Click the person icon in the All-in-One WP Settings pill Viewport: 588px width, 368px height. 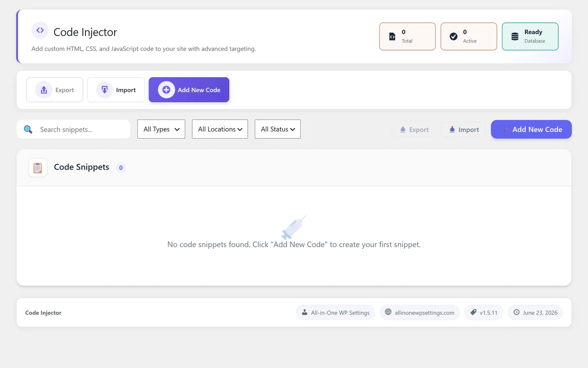305,312
